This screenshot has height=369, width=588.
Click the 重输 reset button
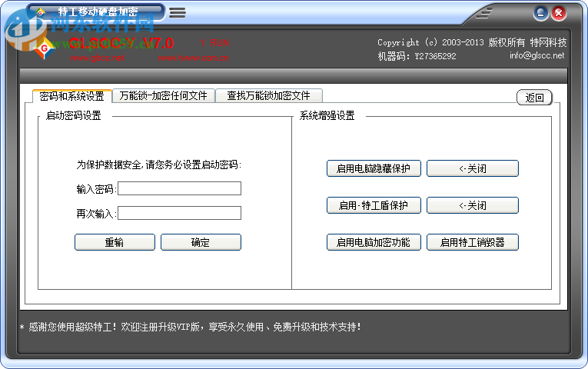click(115, 242)
